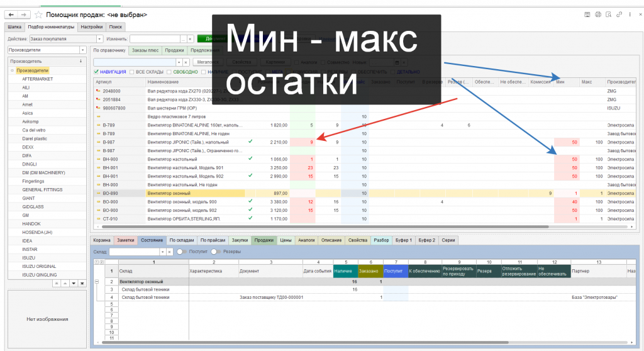Viewport: 644px width, 351px height.
Task: Open the Настройки tab
Action: 92,26
